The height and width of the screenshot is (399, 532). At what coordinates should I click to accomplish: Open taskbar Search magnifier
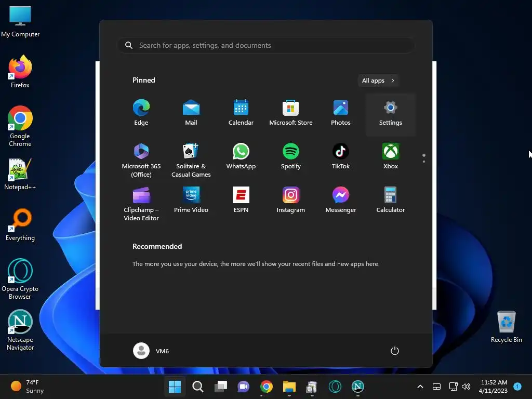(198, 387)
